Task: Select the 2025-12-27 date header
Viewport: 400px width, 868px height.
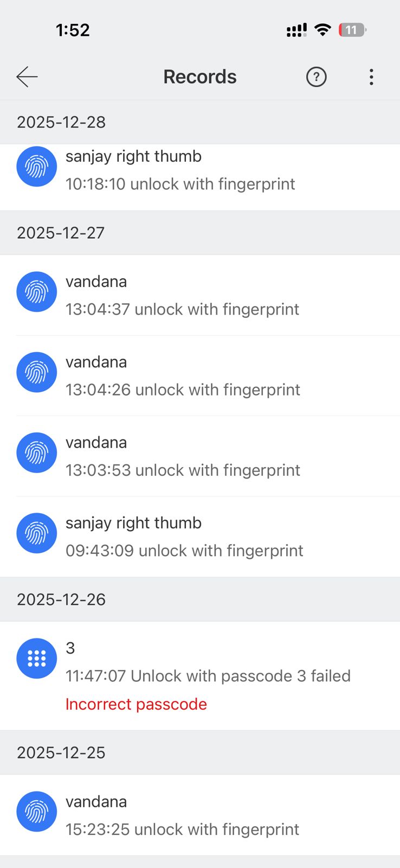Action: pyautogui.click(x=61, y=233)
